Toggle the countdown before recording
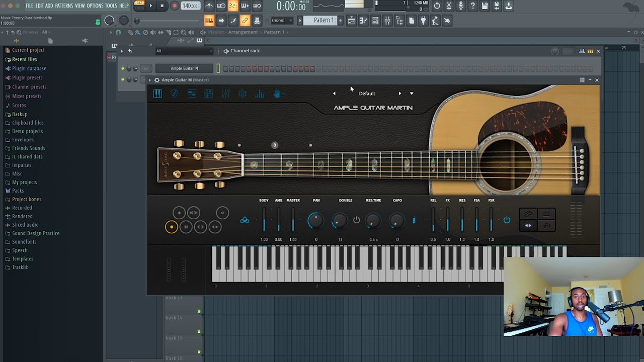This screenshot has width=644, height=362. point(233,6)
